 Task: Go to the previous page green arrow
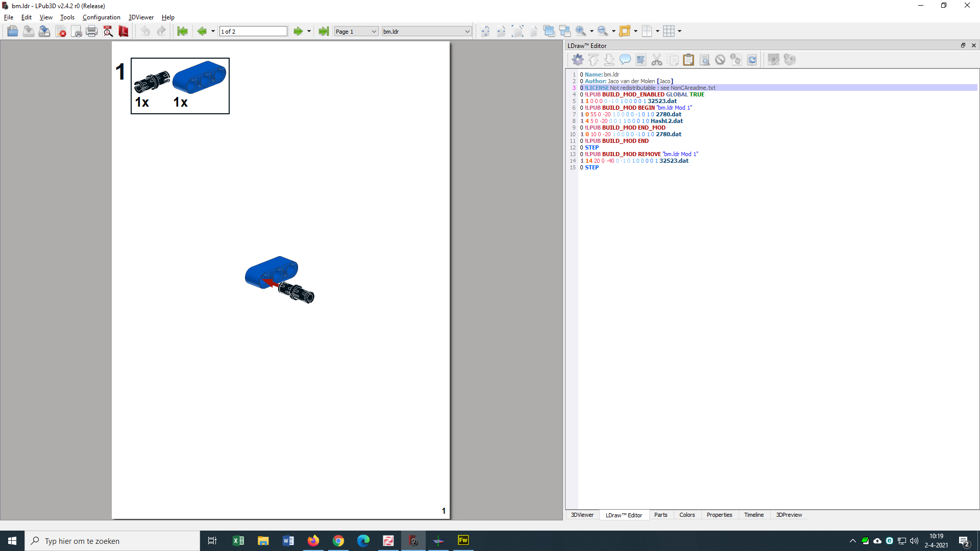(x=202, y=31)
